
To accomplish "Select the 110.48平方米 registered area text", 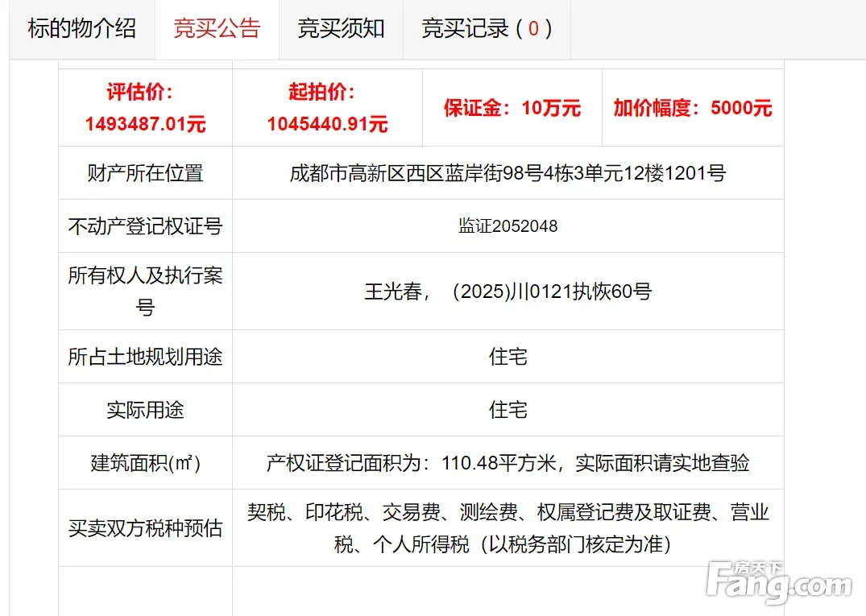I will (508, 463).
